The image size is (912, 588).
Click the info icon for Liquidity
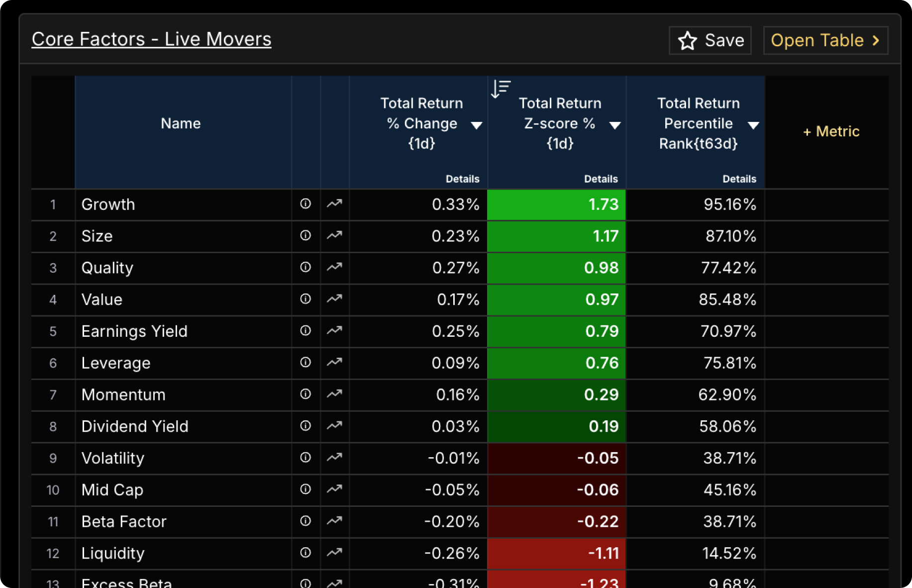[305, 553]
